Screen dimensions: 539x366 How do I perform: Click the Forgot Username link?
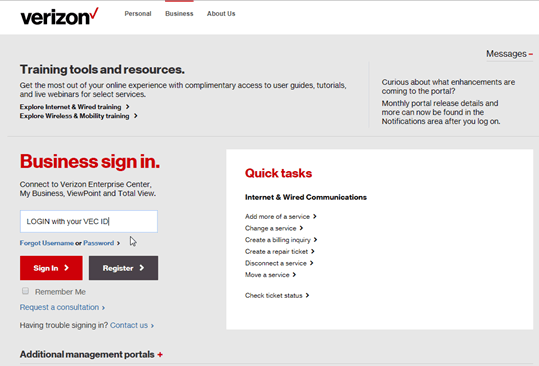point(47,243)
